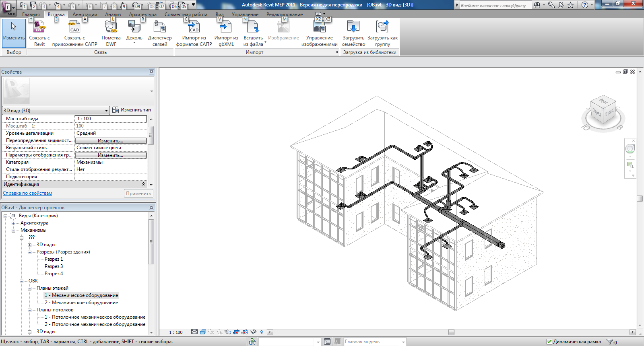Collapse the Планы потолков tree node
The image size is (644, 346).
(x=29, y=310)
